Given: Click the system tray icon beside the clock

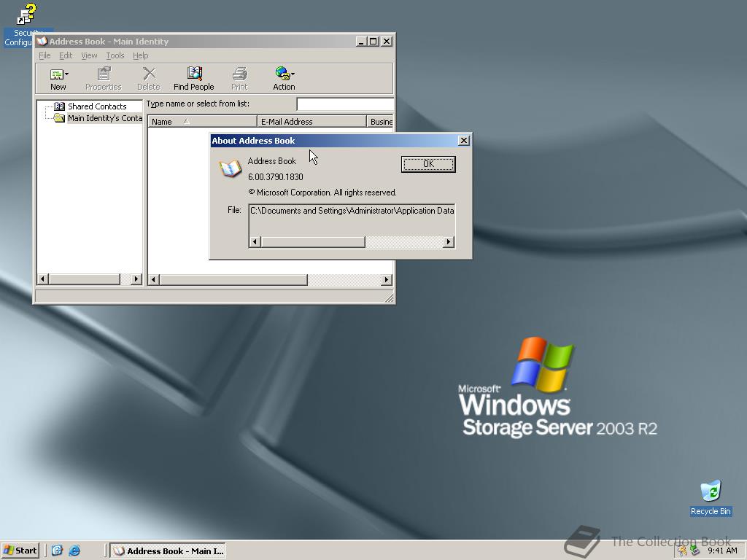Looking at the screenshot, I should pyautogui.click(x=695, y=551).
